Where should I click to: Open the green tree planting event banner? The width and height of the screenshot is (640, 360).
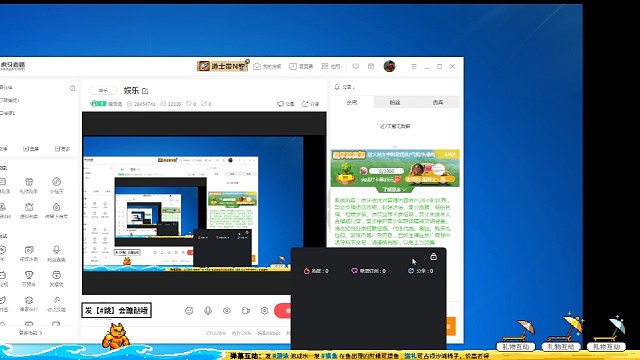(395, 168)
